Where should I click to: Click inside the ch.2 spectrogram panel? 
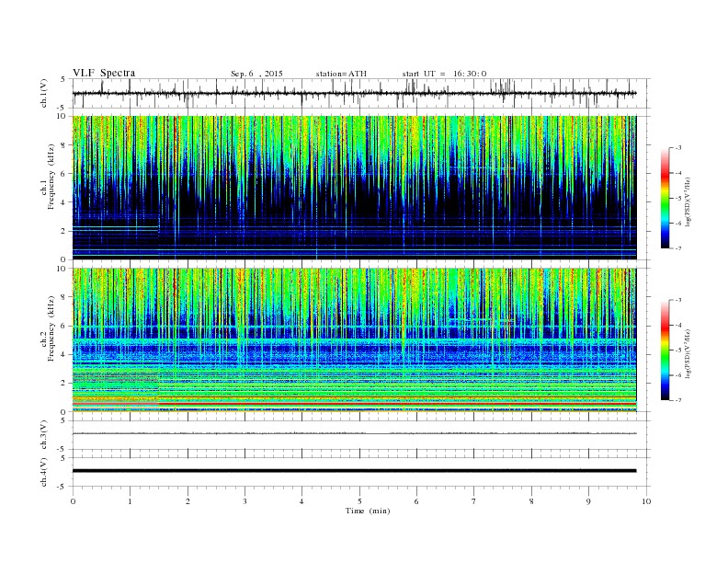[x=354, y=339]
